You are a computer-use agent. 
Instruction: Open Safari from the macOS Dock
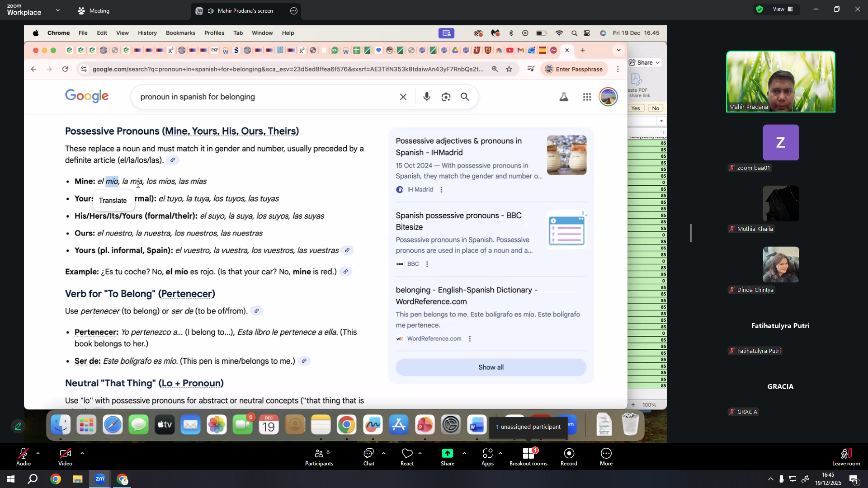tap(113, 425)
